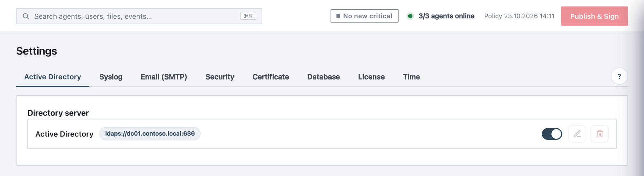Viewport: 644px width, 176px height.
Task: View the License tab
Action: tap(371, 77)
